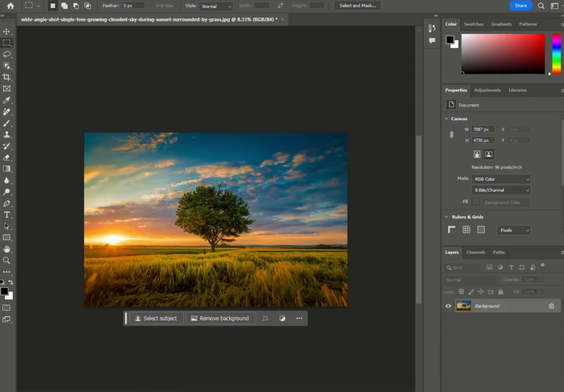Open the Swatches tab
Viewport: 564px width, 392px height.
pos(473,24)
